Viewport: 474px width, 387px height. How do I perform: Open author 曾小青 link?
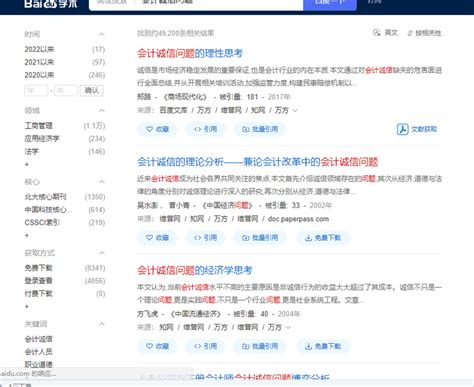(x=179, y=205)
